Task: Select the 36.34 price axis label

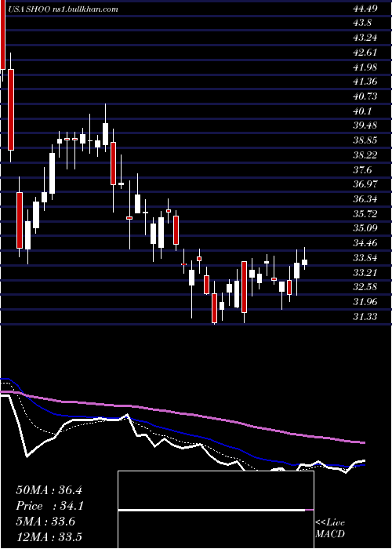Action: tap(365, 199)
